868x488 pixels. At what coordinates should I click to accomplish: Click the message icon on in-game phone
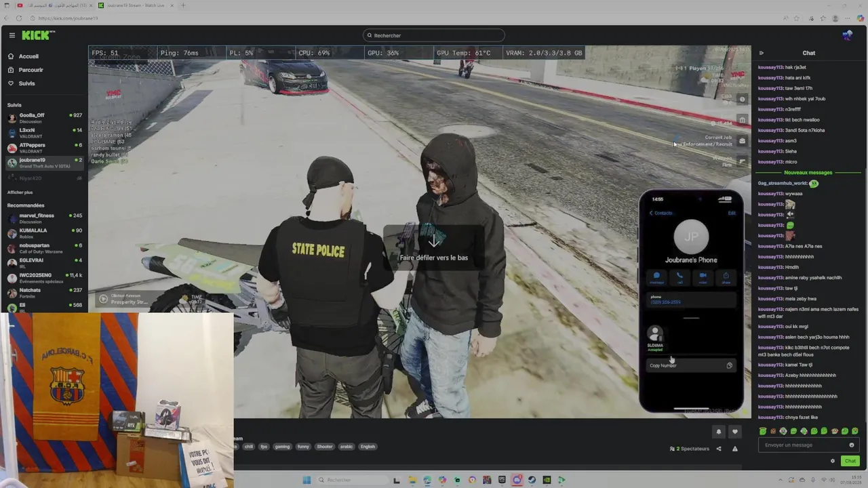(656, 277)
